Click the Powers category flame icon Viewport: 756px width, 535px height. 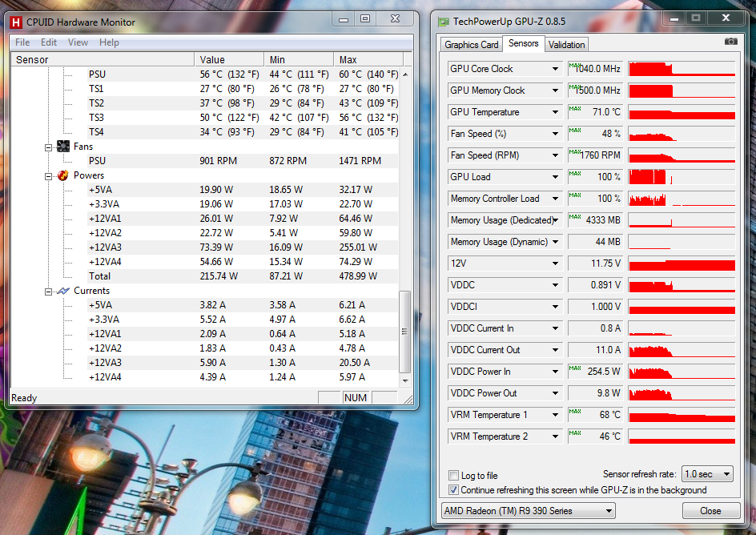point(62,175)
